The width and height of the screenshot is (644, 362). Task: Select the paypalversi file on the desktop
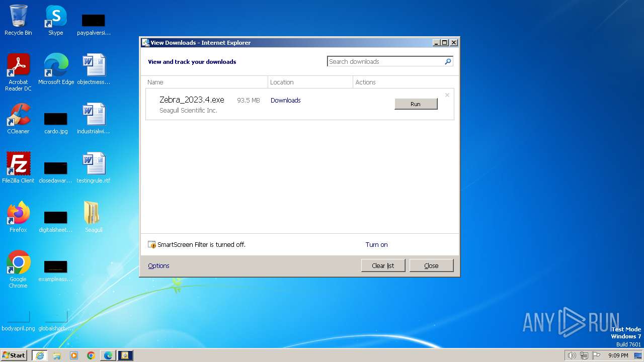click(x=94, y=24)
